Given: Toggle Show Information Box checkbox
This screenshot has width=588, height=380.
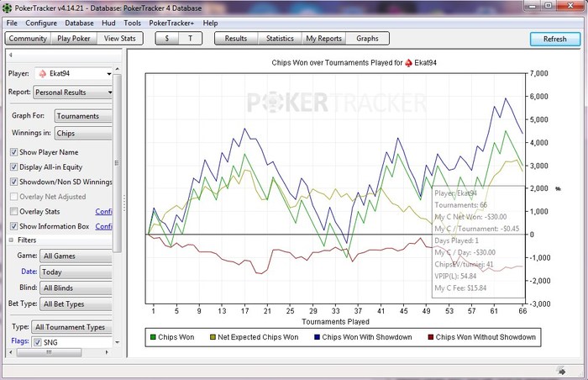Looking at the screenshot, I should pos(14,226).
